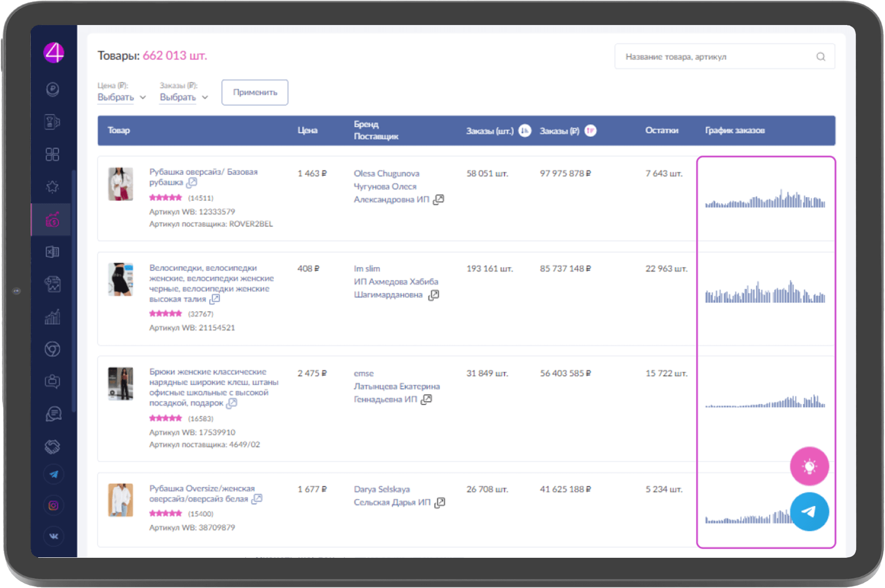This screenshot has width=885, height=588.
Task: Click the handshake partnership sidebar icon
Action: [x=52, y=446]
